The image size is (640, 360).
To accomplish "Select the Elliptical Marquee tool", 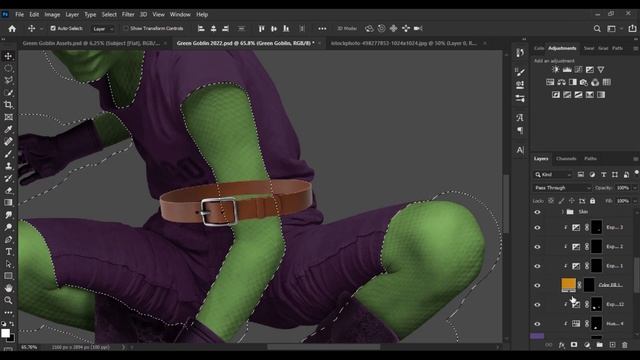I will (8, 68).
